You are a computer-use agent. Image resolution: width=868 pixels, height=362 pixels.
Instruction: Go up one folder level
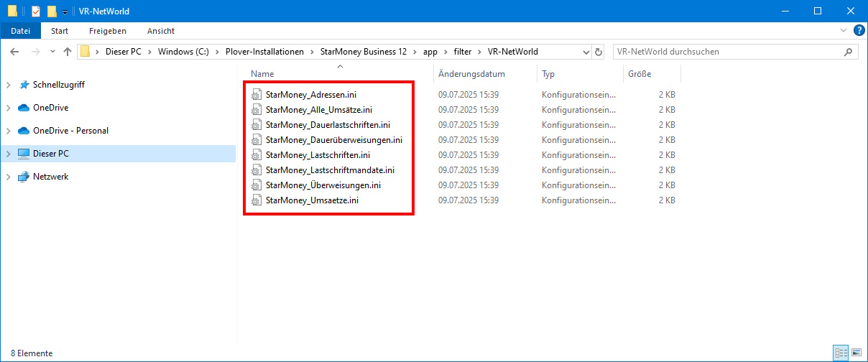[x=68, y=52]
